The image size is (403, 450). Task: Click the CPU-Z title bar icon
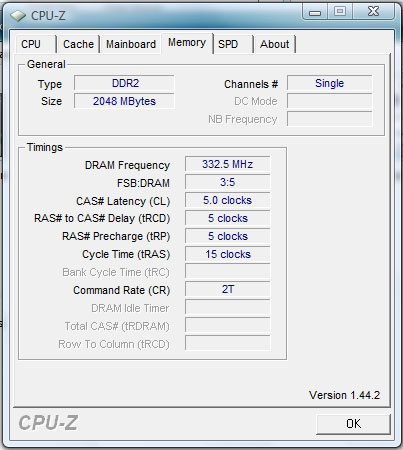pyautogui.click(x=18, y=16)
